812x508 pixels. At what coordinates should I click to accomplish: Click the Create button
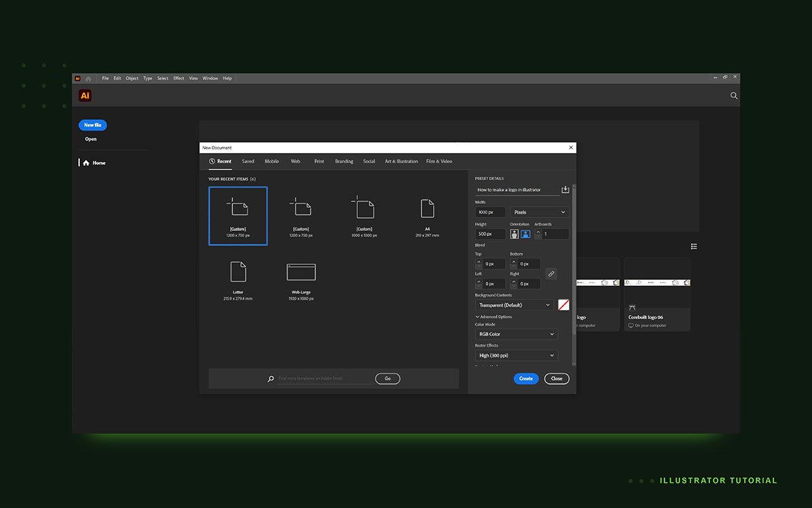point(526,379)
